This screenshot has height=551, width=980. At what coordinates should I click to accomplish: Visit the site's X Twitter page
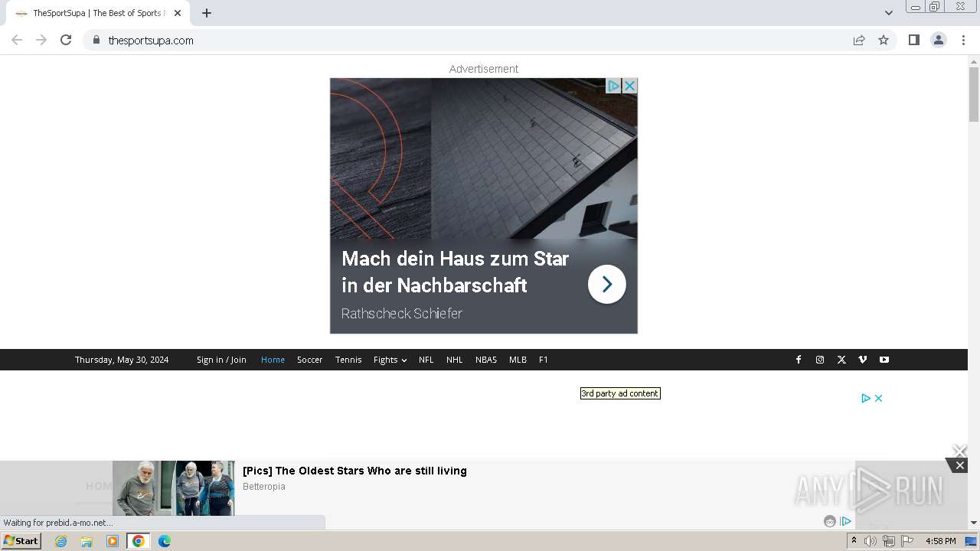point(841,360)
